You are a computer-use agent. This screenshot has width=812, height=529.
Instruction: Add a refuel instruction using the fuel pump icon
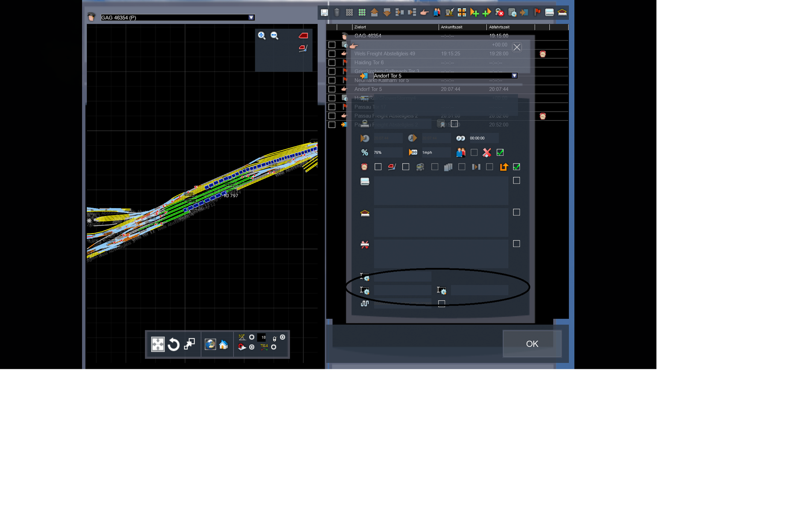449,13
